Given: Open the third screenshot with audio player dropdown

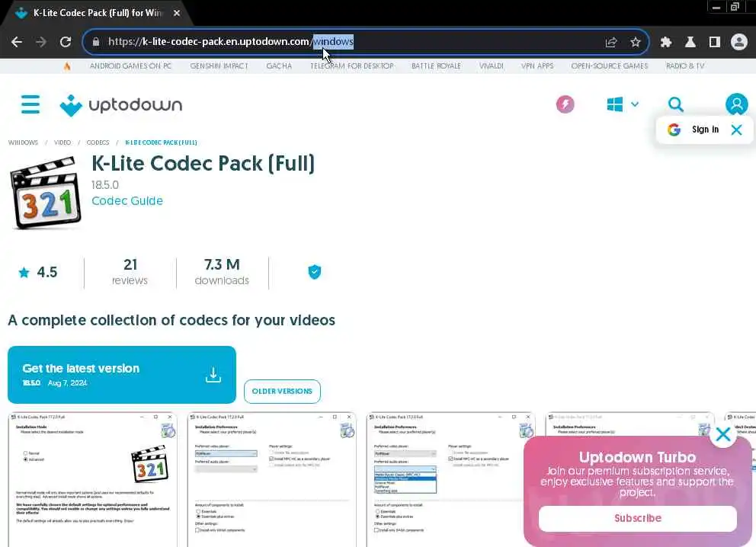Looking at the screenshot, I should pos(451,479).
